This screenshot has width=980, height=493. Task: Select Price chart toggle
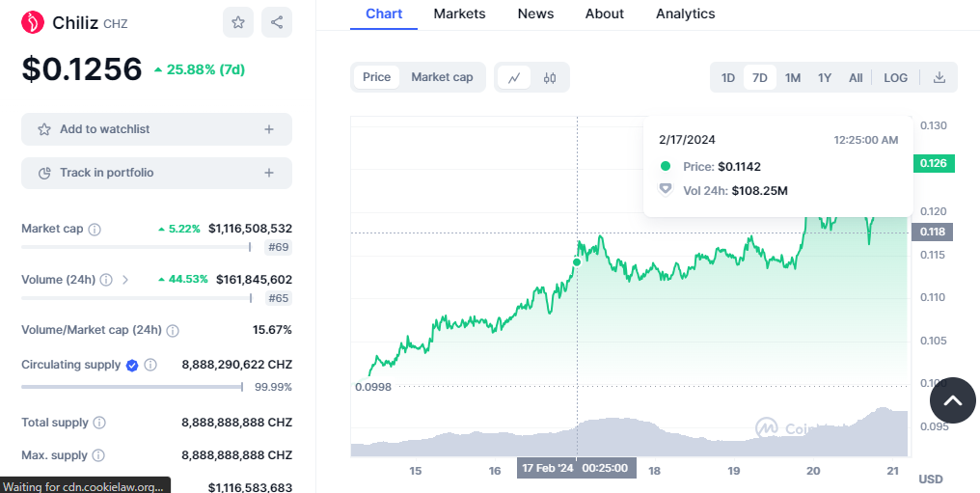(377, 77)
